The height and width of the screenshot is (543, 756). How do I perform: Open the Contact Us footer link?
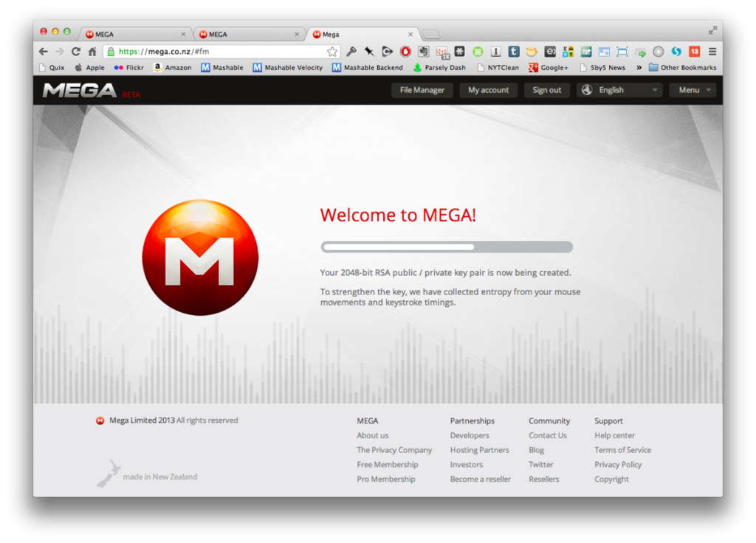pos(547,435)
